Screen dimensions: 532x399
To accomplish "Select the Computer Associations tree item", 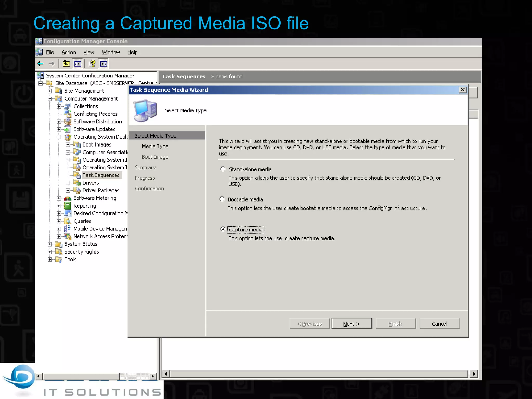I will point(105,152).
